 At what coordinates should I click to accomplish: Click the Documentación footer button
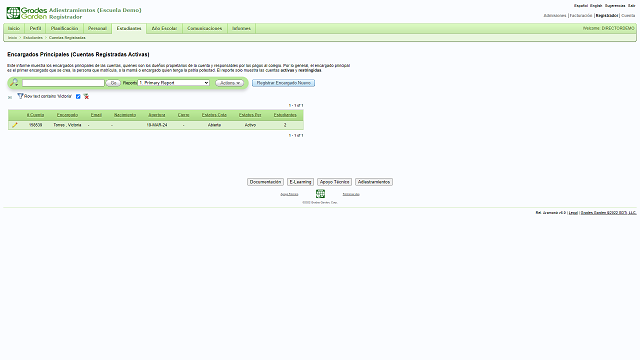pyautogui.click(x=265, y=182)
